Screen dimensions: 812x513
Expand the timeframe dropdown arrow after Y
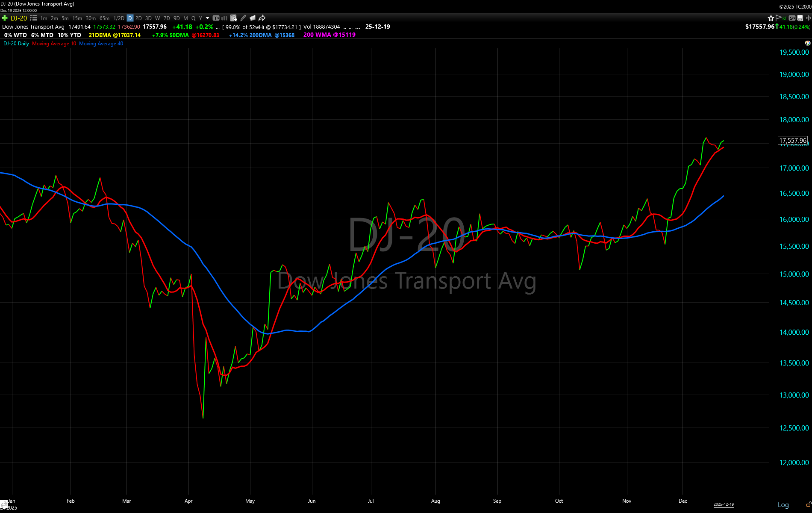tap(208, 18)
